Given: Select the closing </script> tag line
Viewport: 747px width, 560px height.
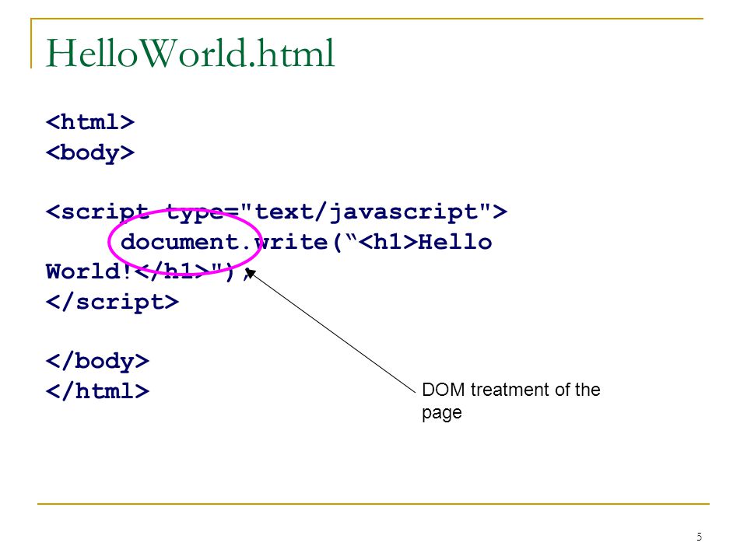Looking at the screenshot, I should pyautogui.click(x=112, y=302).
